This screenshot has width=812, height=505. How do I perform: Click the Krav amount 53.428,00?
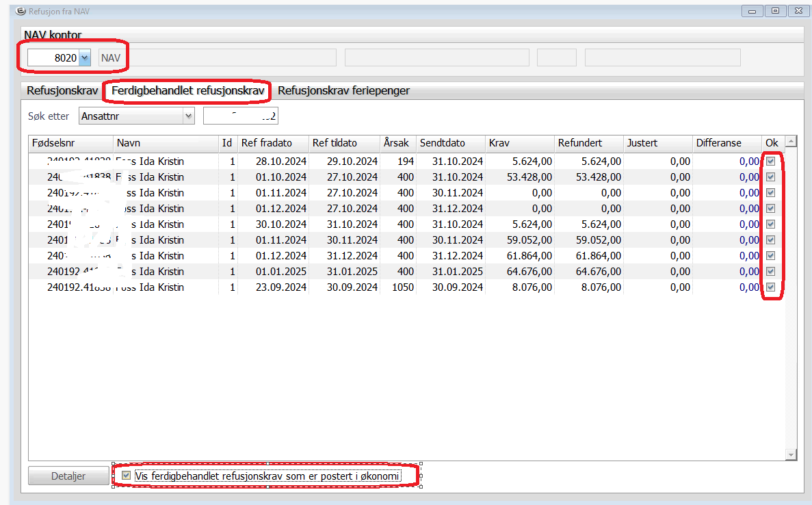pos(529,177)
